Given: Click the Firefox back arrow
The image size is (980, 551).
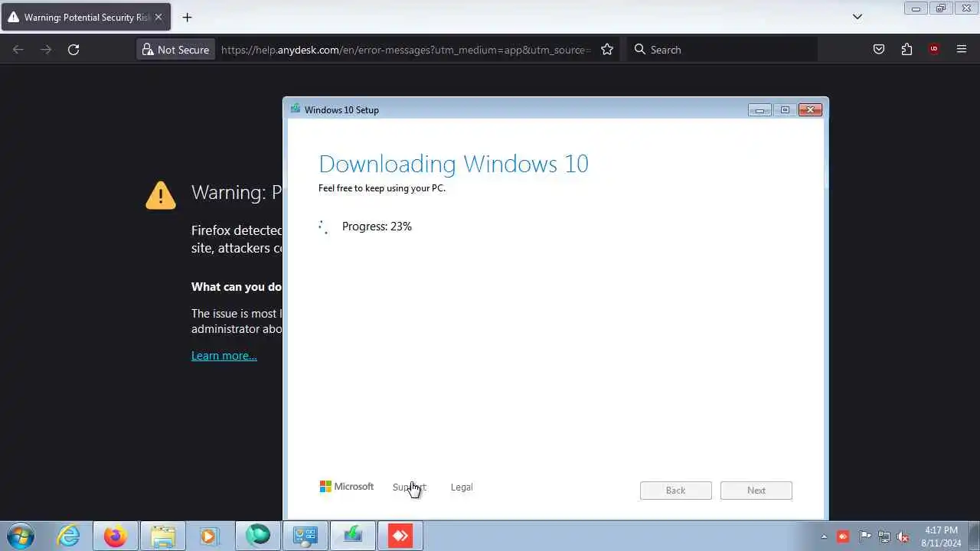Looking at the screenshot, I should (x=18, y=50).
